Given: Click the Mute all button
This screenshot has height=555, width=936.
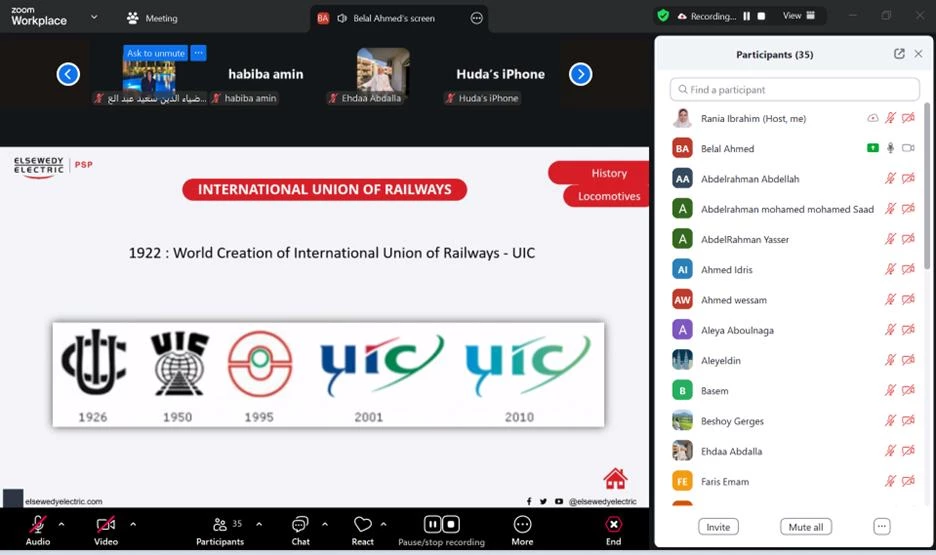Looking at the screenshot, I should [805, 527].
